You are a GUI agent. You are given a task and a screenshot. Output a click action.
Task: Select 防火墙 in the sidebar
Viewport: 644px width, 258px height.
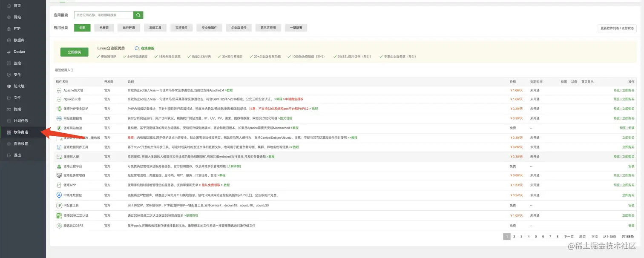pyautogui.click(x=23, y=86)
